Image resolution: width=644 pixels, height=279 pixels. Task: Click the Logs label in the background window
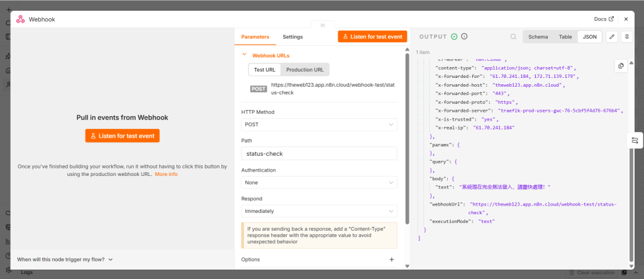click(26, 272)
